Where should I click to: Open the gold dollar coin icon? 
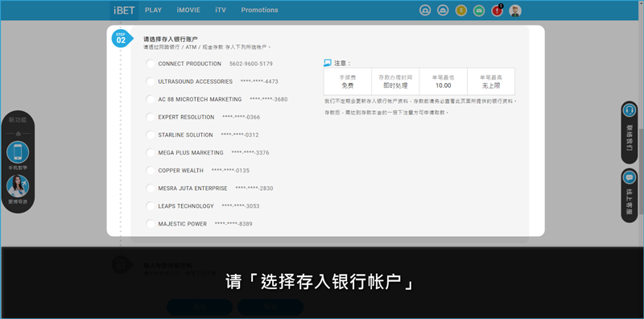(460, 10)
